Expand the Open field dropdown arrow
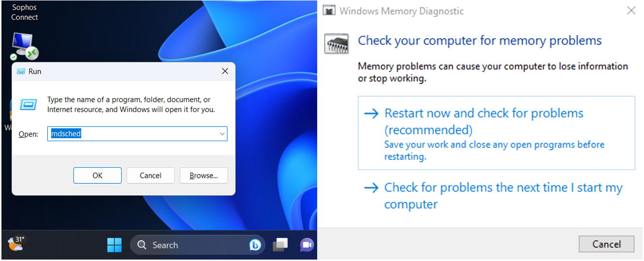Image resolution: width=644 pixels, height=261 pixels. pos(222,134)
